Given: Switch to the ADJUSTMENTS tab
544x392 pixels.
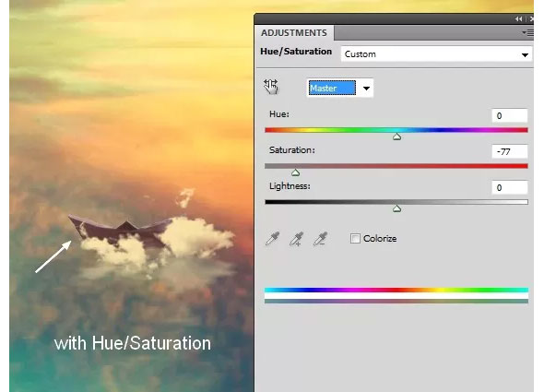Looking at the screenshot, I should point(294,33).
